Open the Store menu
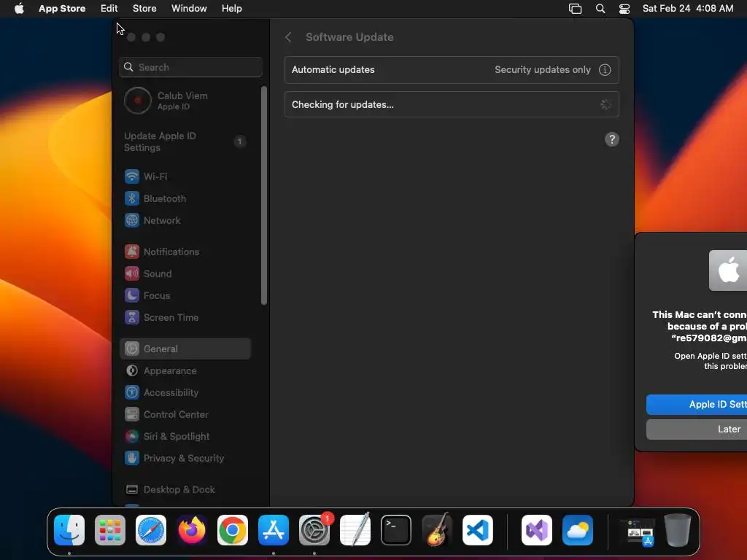 [144, 9]
